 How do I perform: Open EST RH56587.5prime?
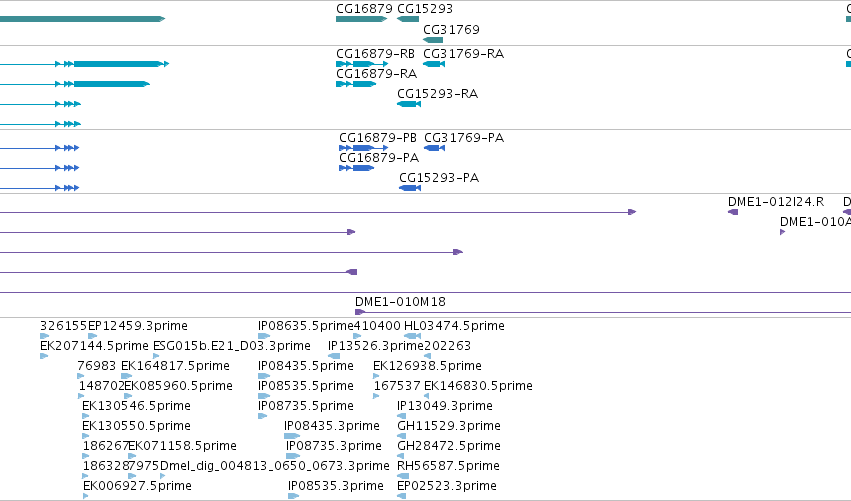pos(448,466)
